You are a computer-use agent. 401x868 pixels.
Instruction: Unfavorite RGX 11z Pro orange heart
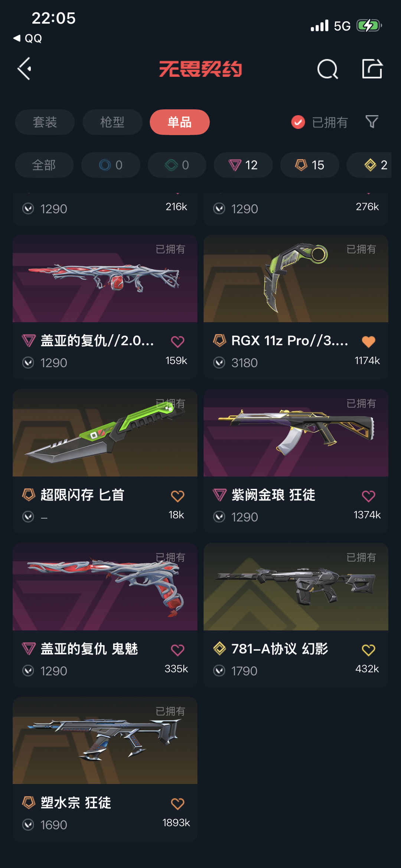[368, 341]
